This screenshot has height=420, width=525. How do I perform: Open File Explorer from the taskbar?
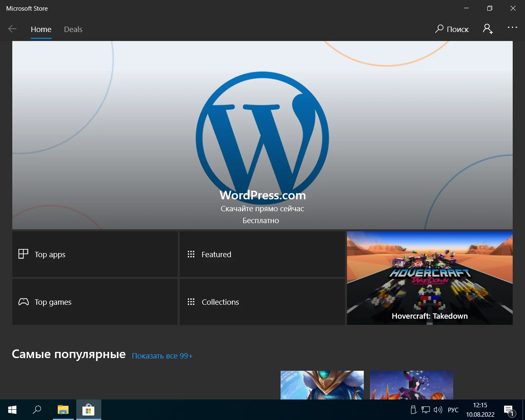63,410
